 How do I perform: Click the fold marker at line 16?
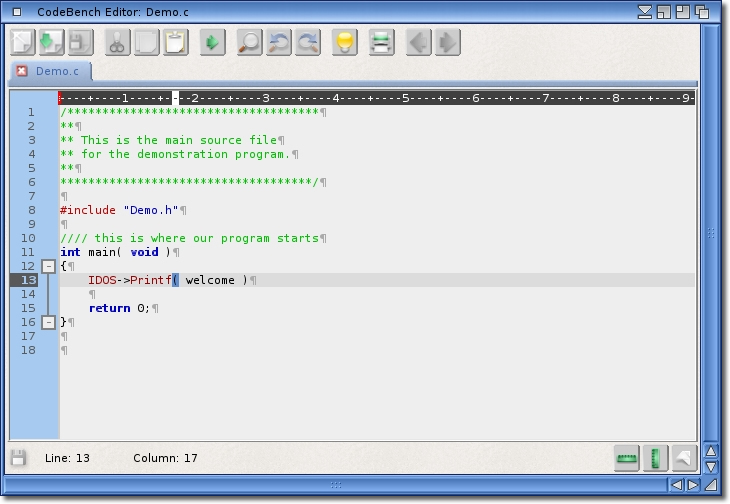[x=48, y=322]
